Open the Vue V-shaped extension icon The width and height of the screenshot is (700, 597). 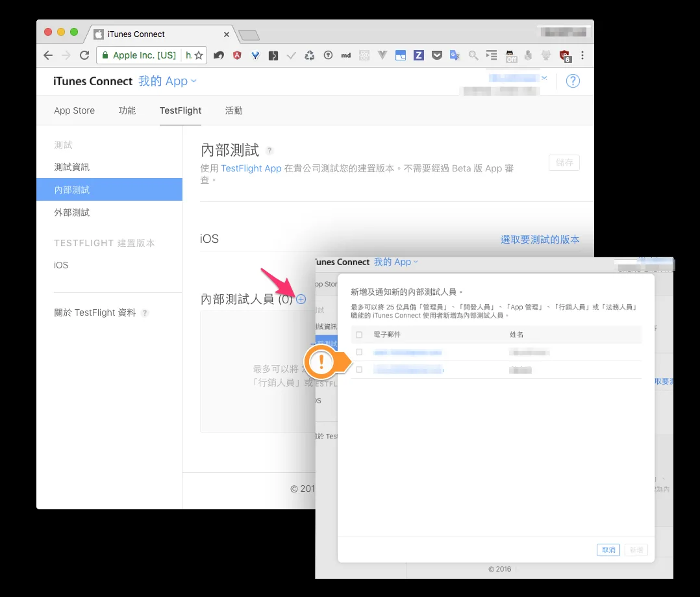point(382,55)
